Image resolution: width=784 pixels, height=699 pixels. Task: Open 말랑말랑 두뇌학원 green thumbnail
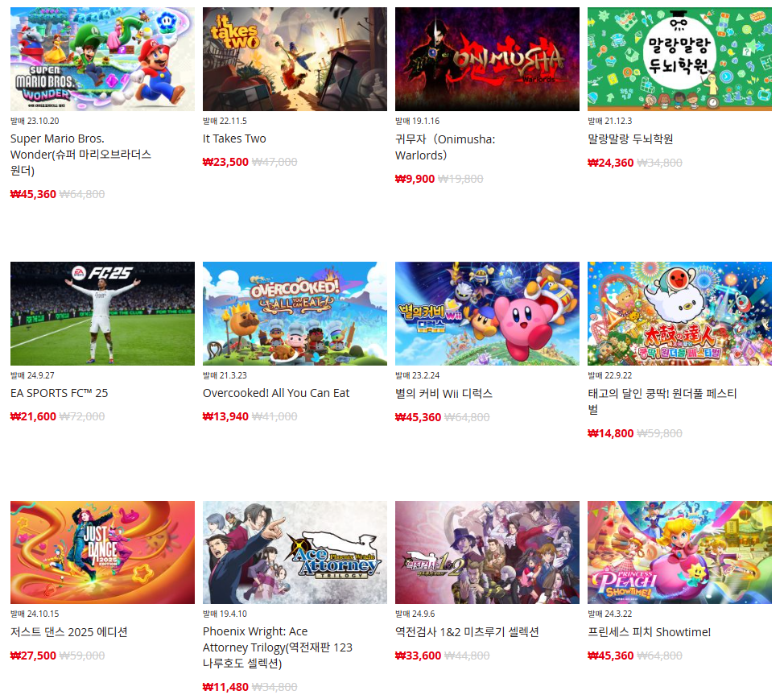(679, 59)
